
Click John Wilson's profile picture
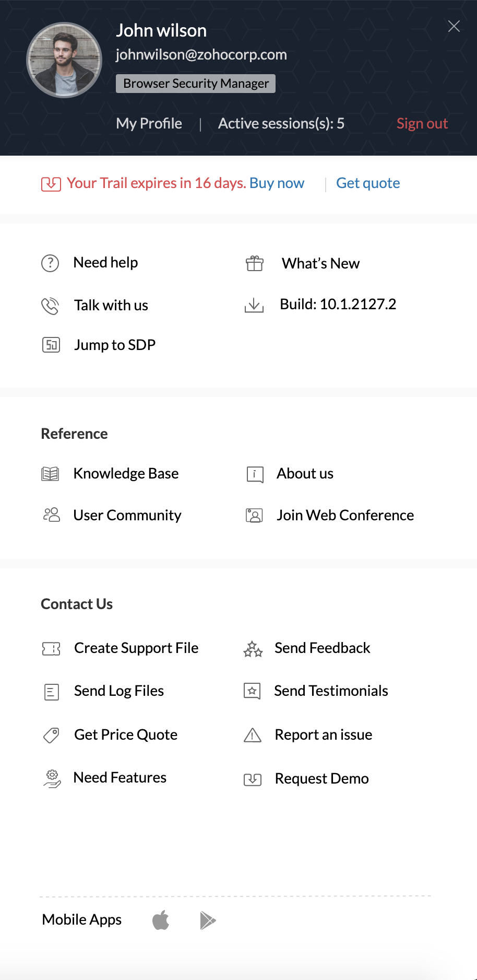64,60
